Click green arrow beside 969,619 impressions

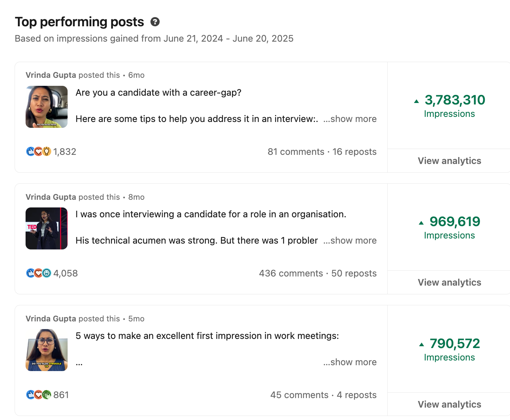click(421, 223)
